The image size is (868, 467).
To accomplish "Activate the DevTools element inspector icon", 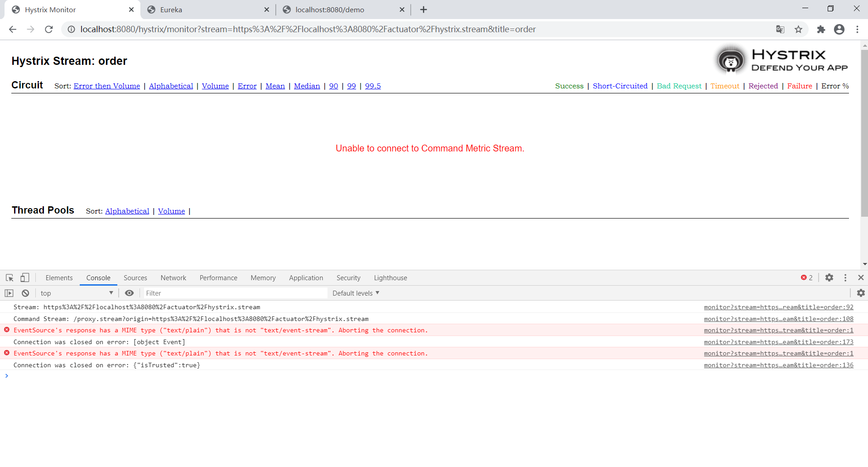I will point(10,278).
